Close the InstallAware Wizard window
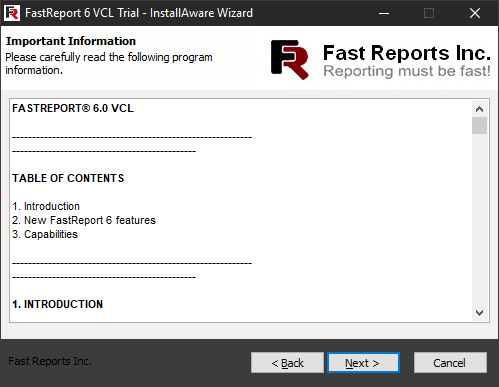Viewport: 499px width, 387px height. click(x=475, y=13)
